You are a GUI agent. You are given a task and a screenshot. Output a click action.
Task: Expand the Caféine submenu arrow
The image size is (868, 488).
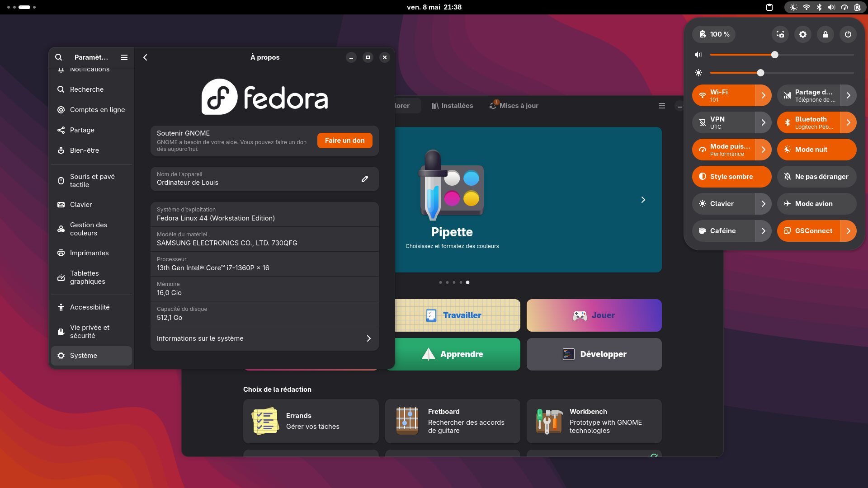(763, 231)
